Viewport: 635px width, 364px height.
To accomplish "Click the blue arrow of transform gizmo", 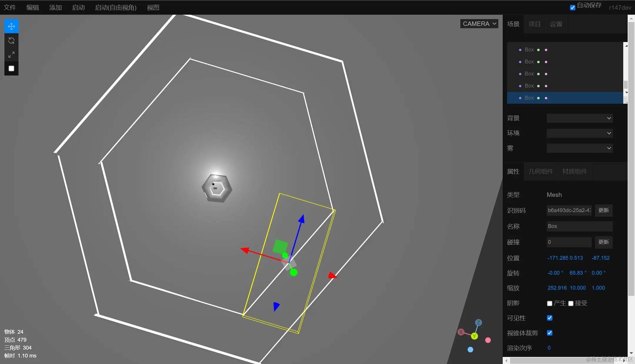I will click(301, 219).
